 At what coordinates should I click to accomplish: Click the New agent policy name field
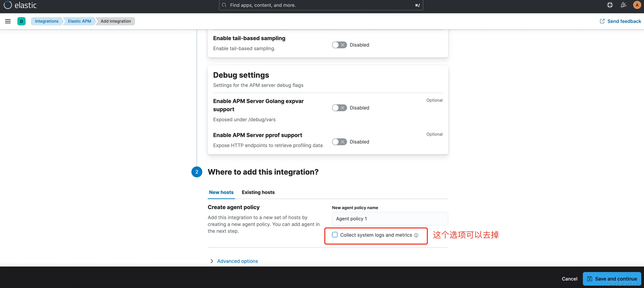tap(390, 219)
